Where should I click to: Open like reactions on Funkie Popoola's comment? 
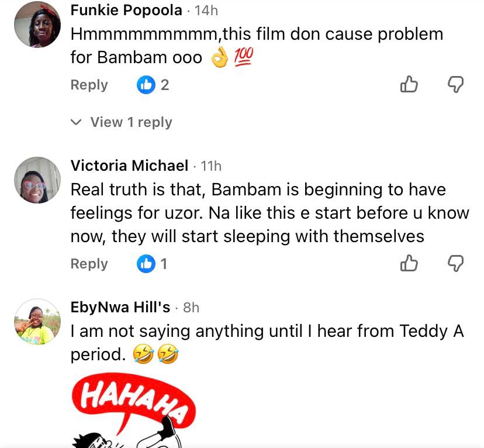click(x=153, y=85)
